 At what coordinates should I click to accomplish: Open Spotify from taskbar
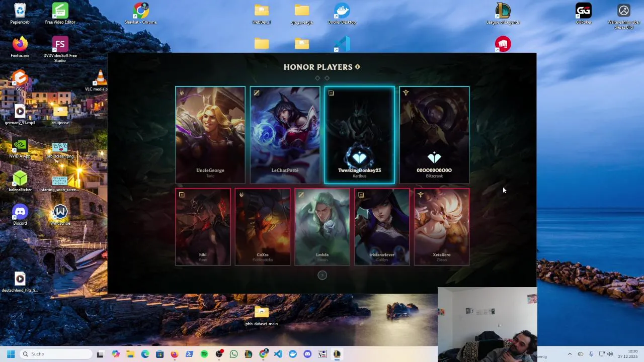[204, 354]
